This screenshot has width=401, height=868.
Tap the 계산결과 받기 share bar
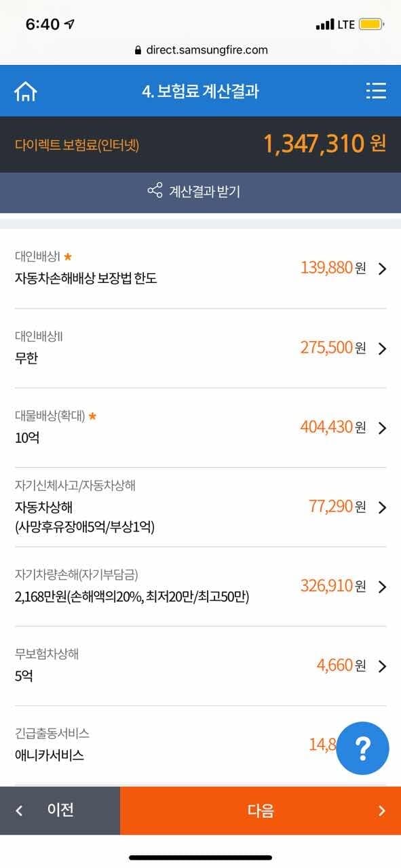click(200, 192)
